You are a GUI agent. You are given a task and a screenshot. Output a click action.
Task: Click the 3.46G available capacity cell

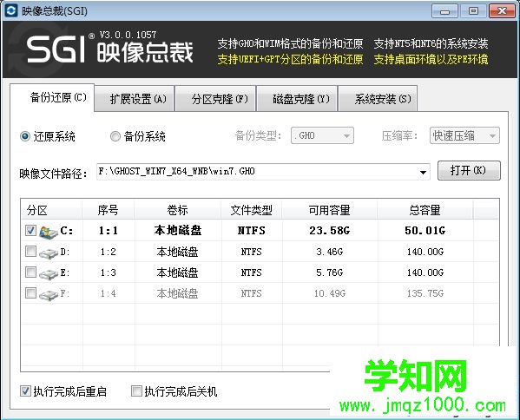(330, 252)
